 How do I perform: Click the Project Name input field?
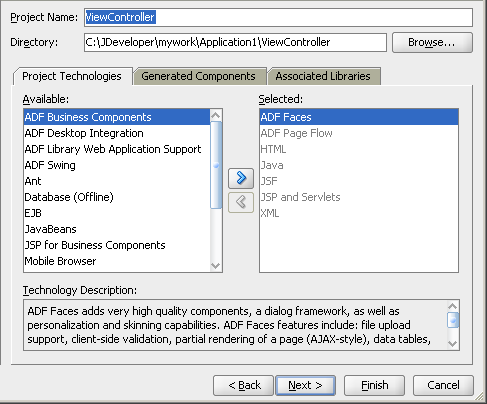(278, 17)
